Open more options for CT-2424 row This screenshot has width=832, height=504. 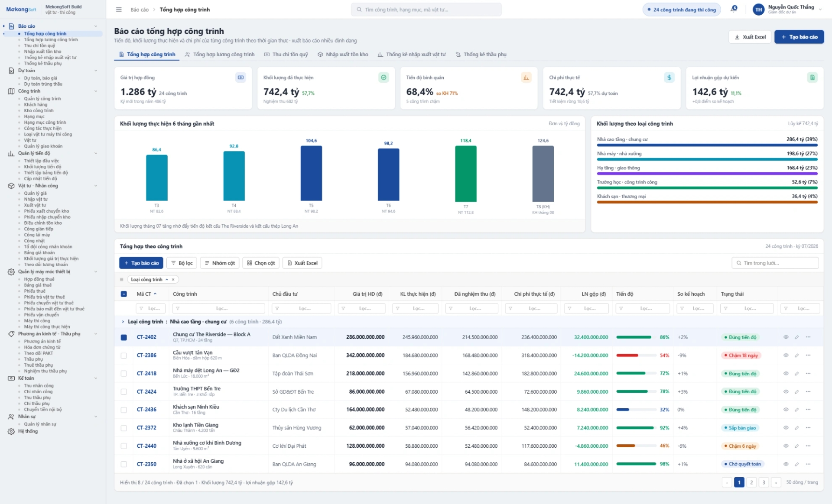(x=808, y=391)
